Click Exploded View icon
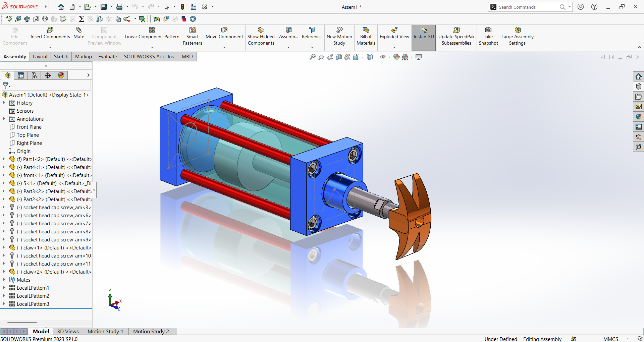 pyautogui.click(x=394, y=30)
